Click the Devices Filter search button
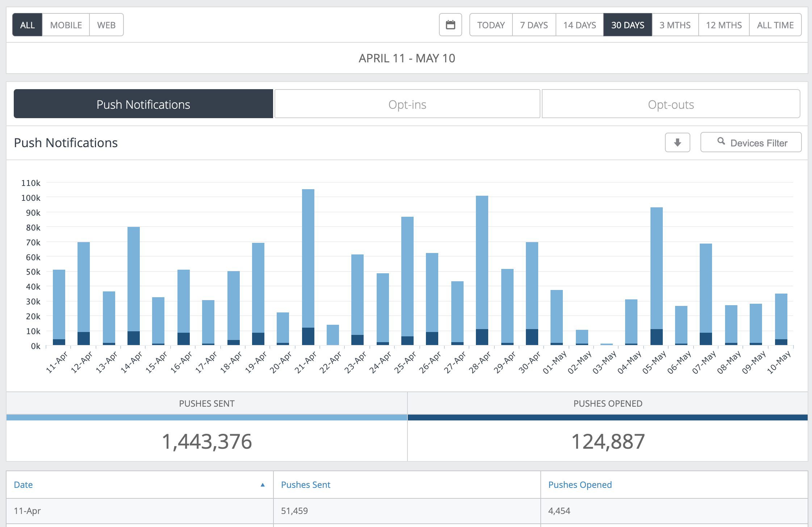 coord(751,142)
